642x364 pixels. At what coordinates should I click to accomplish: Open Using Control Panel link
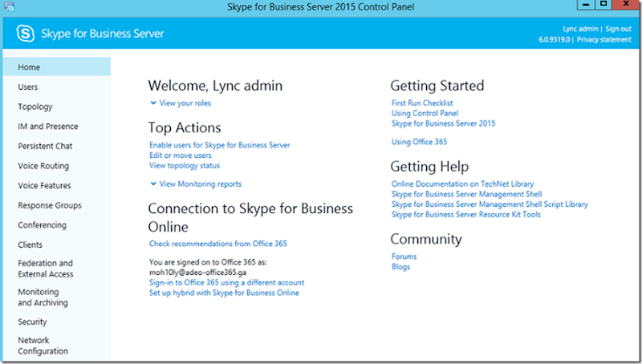tap(425, 113)
